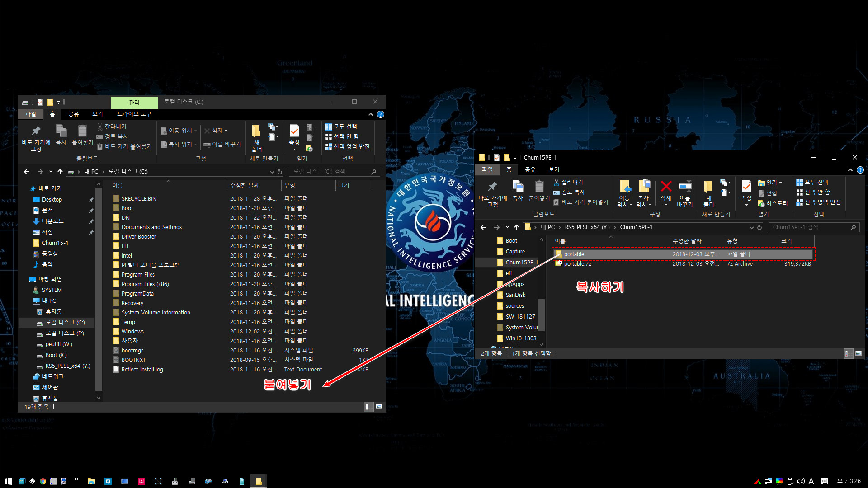Sort by 크기 column in Chum15PE-1 window
This screenshot has height=488, width=868.
coord(797,241)
